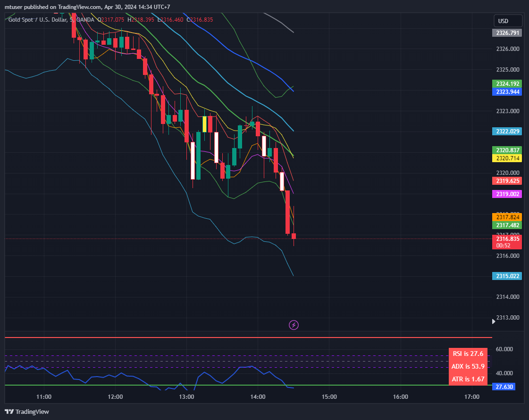Open the USD currency selector
The width and height of the screenshot is (529, 420).
[507, 21]
